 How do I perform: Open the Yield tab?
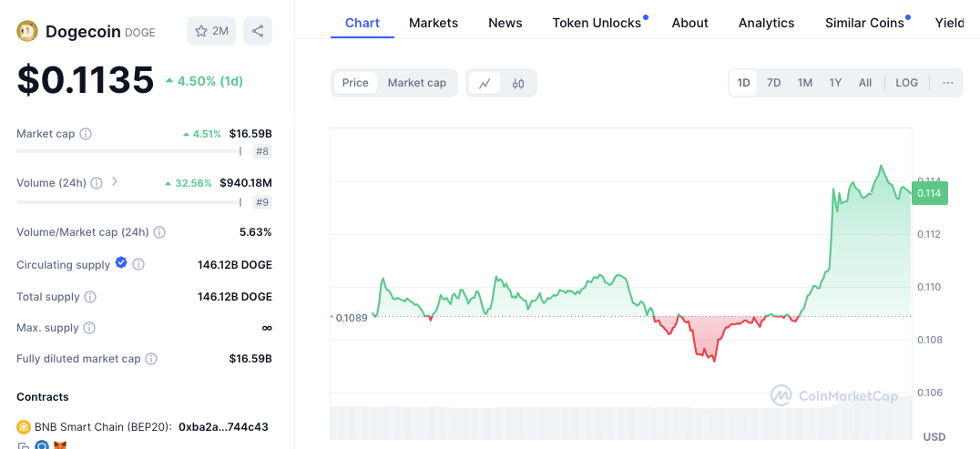point(949,23)
